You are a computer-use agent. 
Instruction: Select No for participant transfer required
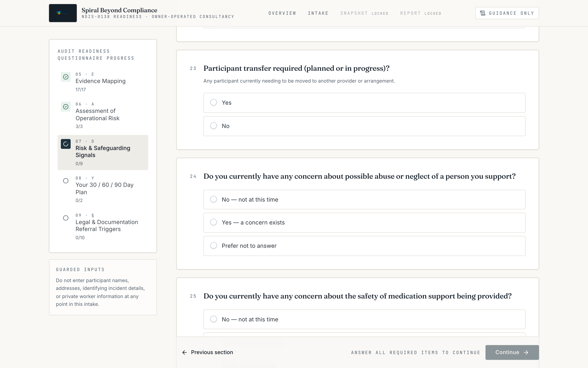coord(364,126)
